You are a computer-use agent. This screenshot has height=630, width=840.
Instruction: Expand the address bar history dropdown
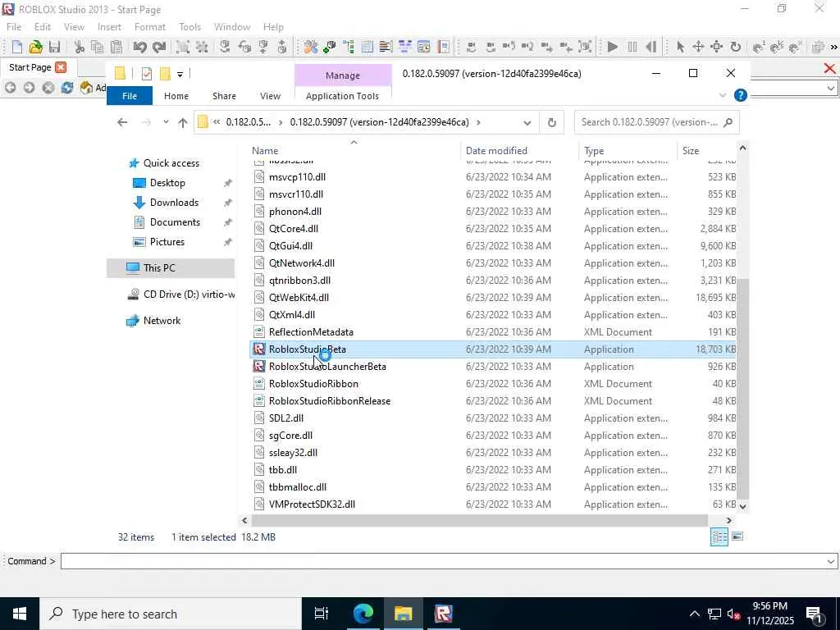527,123
